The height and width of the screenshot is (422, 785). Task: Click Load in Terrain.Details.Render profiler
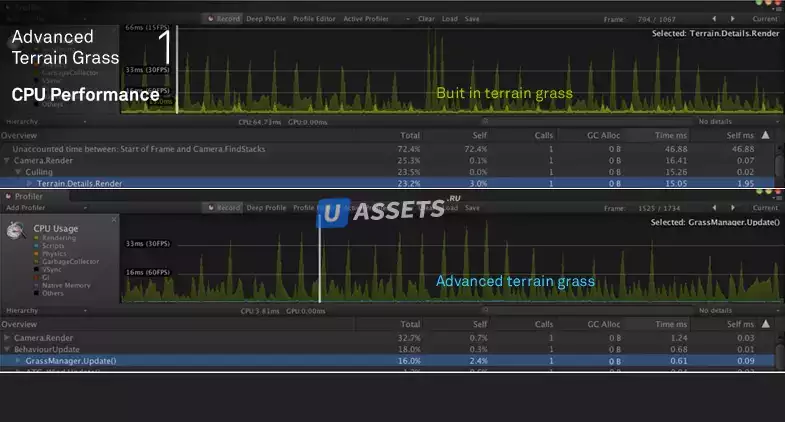[x=450, y=19]
